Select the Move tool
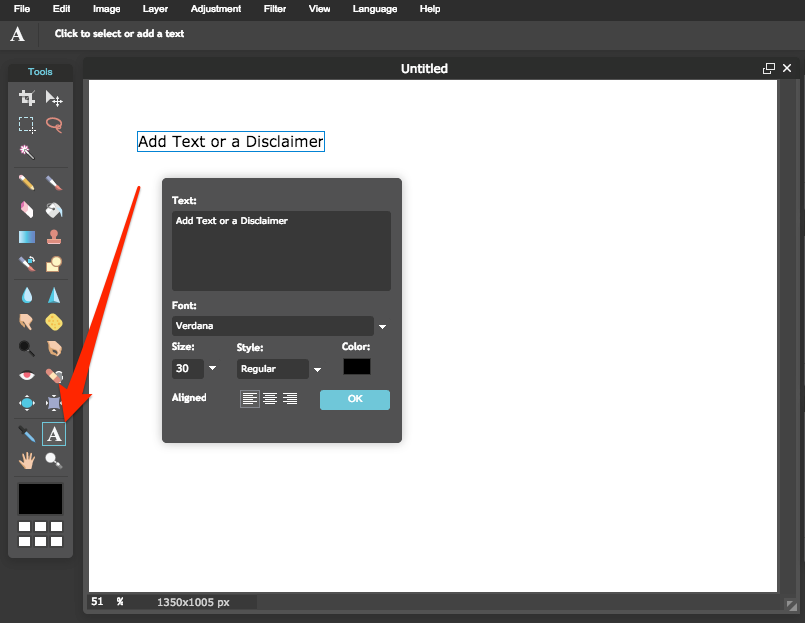805x623 pixels. click(x=54, y=98)
